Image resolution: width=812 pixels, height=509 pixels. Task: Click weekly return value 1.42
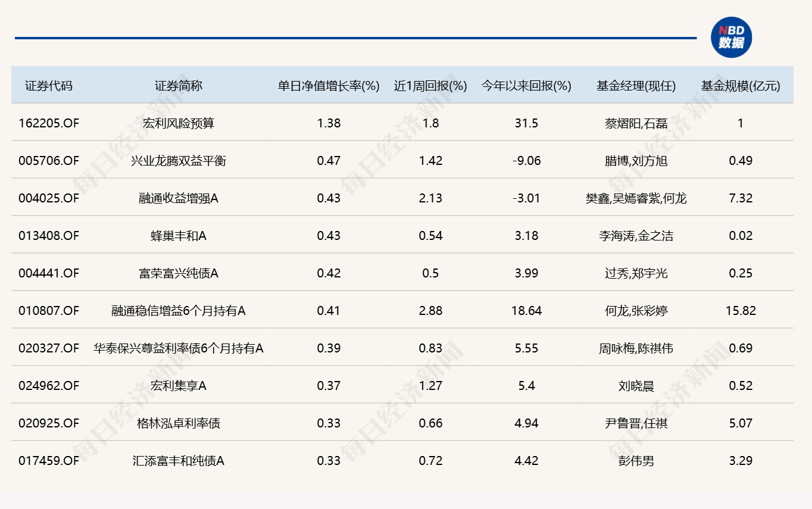pos(430,161)
